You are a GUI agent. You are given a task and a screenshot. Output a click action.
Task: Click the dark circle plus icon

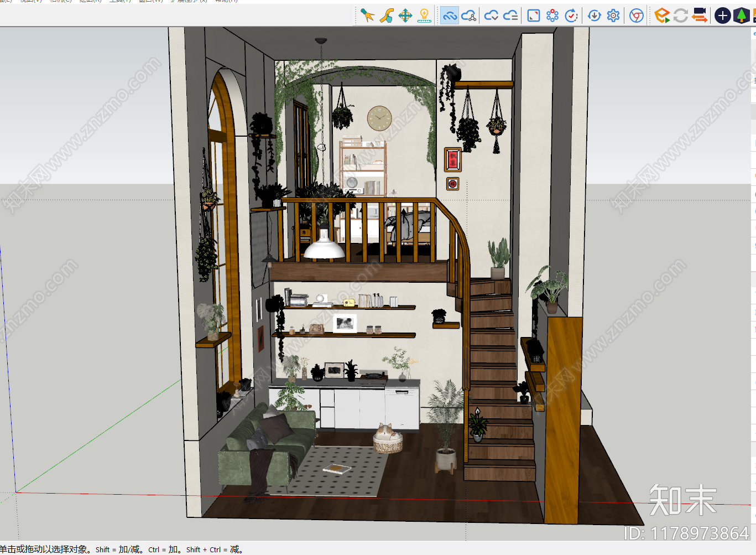pos(722,15)
